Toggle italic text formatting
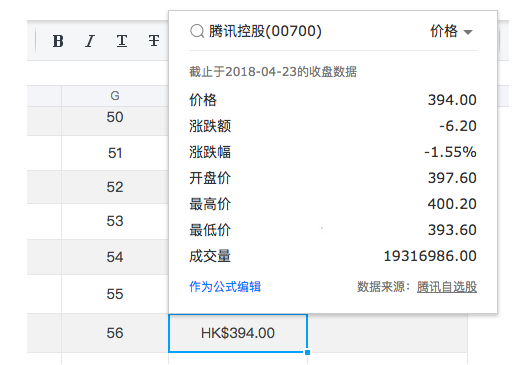The image size is (520, 365). tap(90, 41)
